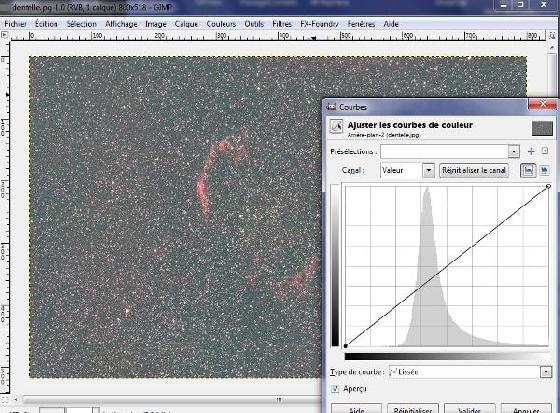Click the quick mask toggle at bottom-left corner
This screenshot has width=560, height=413.
pos(4,400)
